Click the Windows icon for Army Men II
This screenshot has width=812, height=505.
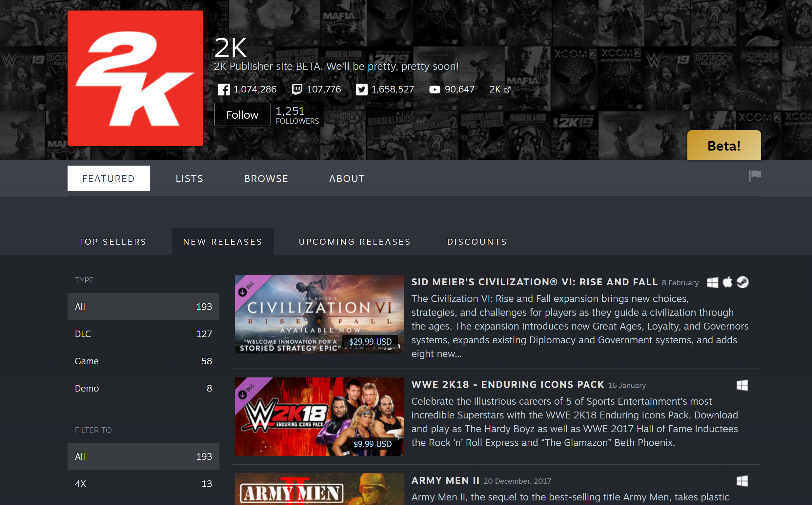(x=742, y=481)
